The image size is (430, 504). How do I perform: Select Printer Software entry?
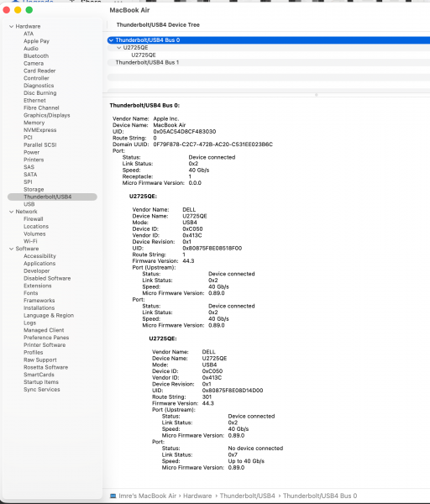(x=45, y=345)
